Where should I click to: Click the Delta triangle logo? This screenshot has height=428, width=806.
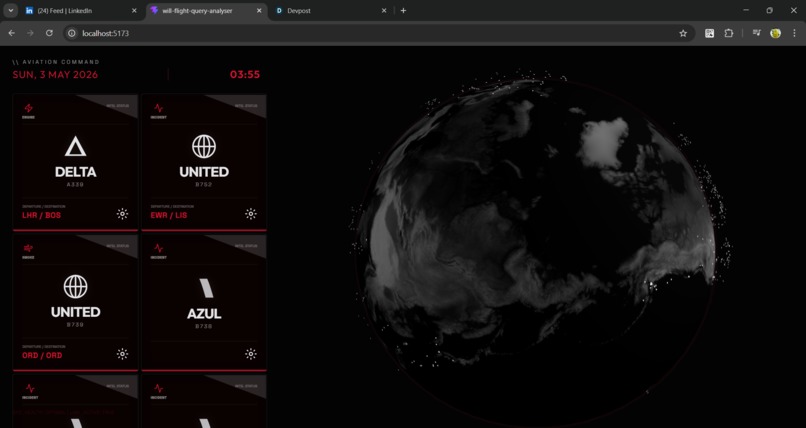tap(76, 146)
